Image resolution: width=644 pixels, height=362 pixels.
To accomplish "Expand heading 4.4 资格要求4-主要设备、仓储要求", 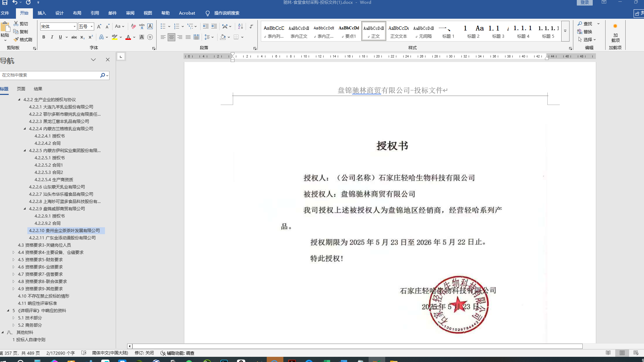I will click(x=14, y=253).
